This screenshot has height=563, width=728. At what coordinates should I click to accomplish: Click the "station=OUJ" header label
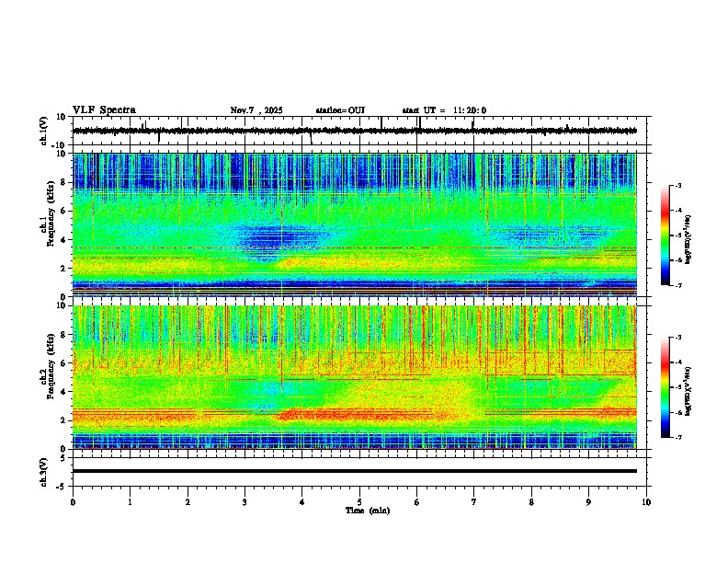click(340, 110)
